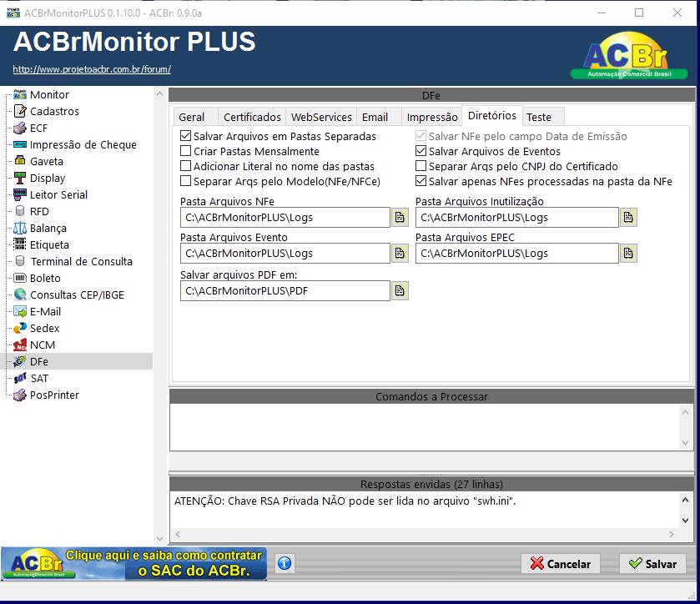This screenshot has width=700, height=604.
Task: Switch to the Email tab
Action: [x=379, y=117]
